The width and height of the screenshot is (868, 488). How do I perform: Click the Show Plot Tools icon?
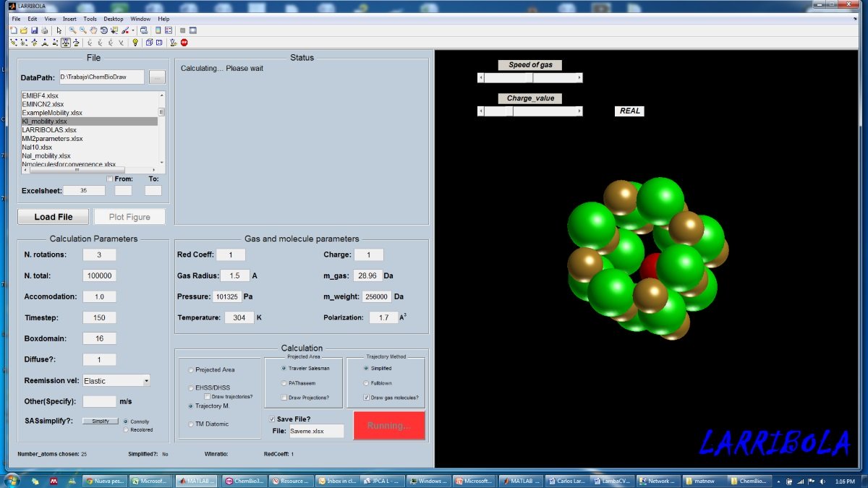pos(193,30)
